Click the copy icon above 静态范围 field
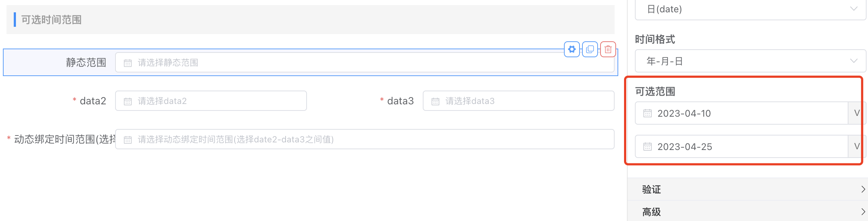 590,49
